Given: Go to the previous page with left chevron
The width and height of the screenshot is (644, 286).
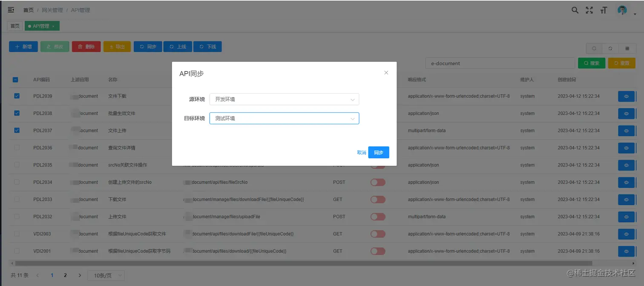Looking at the screenshot, I should (37, 275).
